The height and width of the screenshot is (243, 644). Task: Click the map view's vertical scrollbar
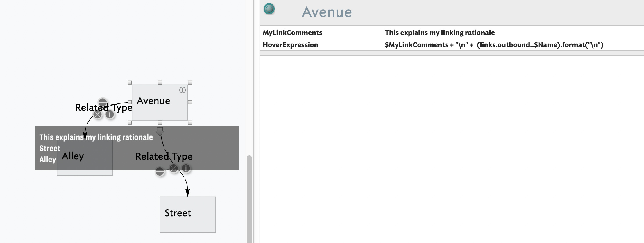pos(249,198)
